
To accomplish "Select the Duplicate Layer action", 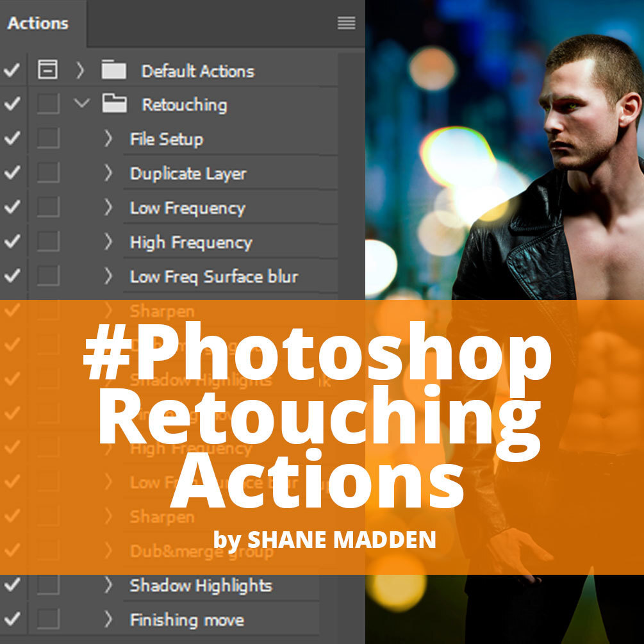I will point(188,174).
